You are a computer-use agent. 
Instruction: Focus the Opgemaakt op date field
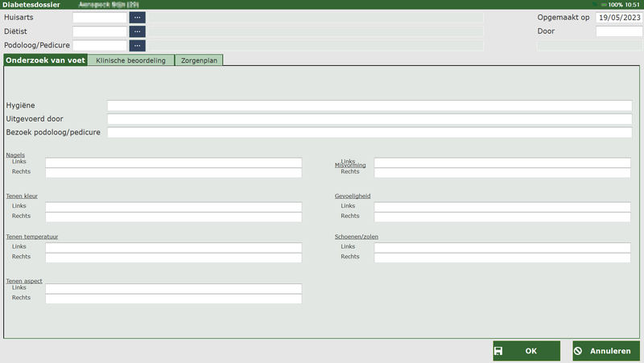619,18
